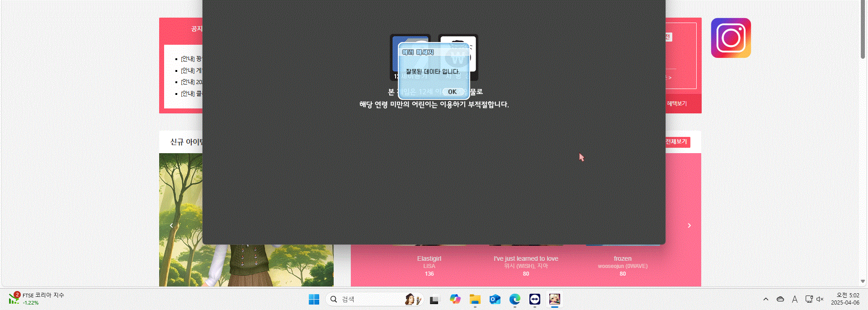Open the Instagram icon link
This screenshot has height=310, width=868.
(731, 38)
